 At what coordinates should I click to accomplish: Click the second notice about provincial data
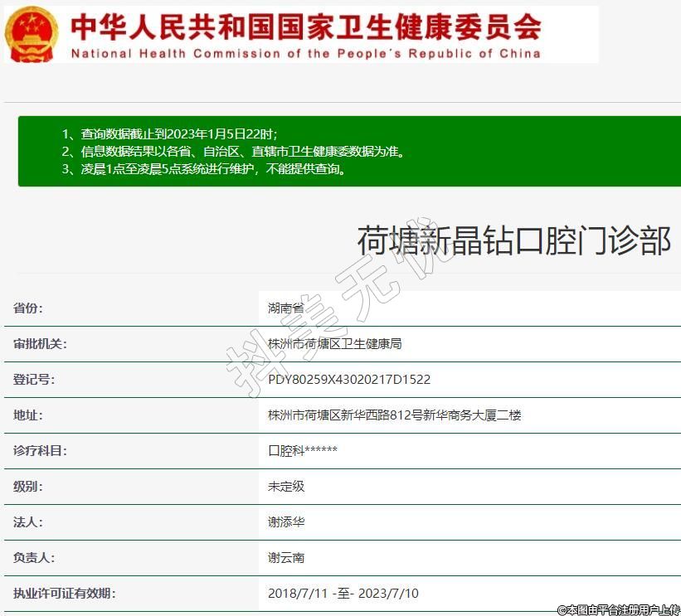pyautogui.click(x=233, y=152)
